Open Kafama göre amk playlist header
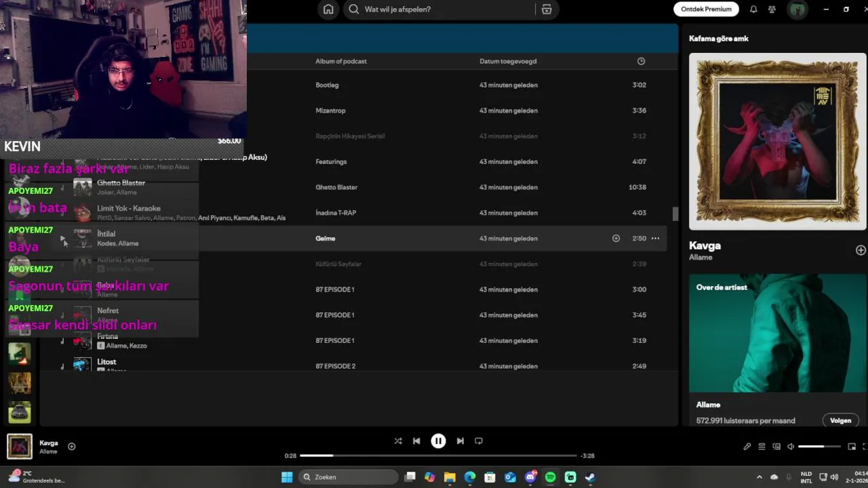868x488 pixels. [718, 39]
